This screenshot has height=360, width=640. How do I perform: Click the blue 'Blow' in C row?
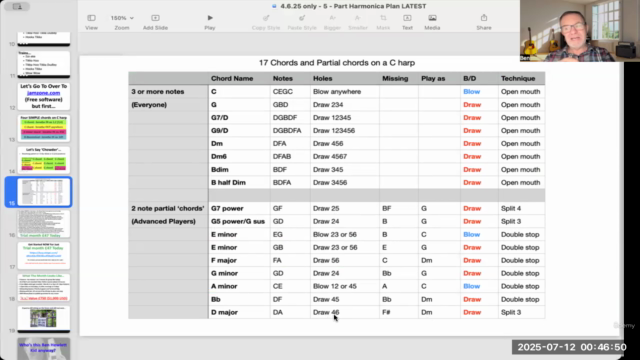click(x=471, y=91)
